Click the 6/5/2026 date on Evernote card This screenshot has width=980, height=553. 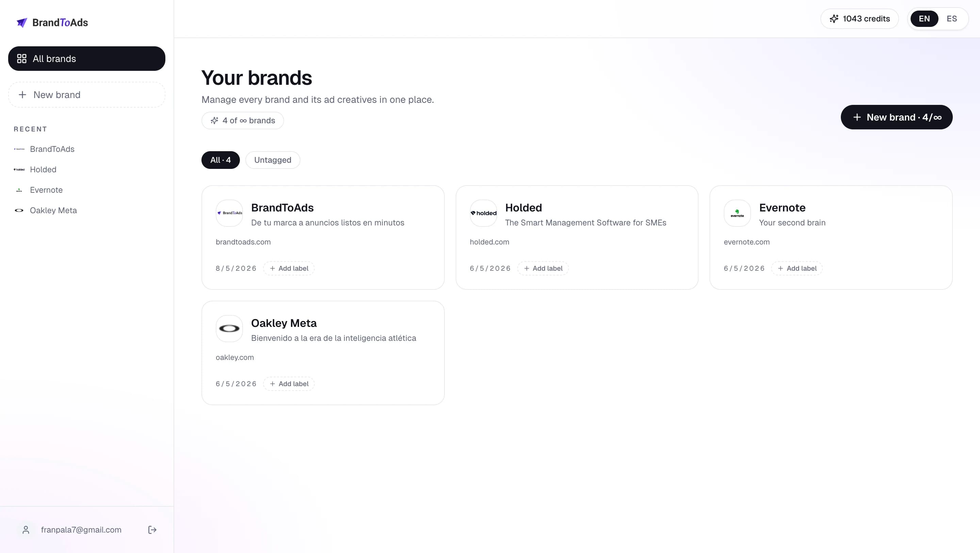pyautogui.click(x=744, y=268)
